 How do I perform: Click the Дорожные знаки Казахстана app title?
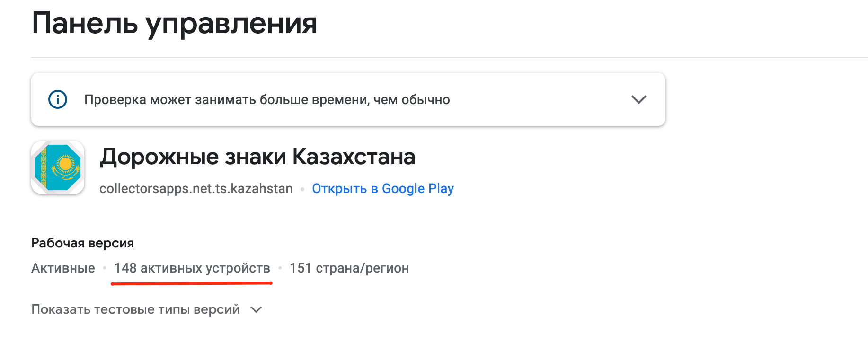click(x=257, y=157)
